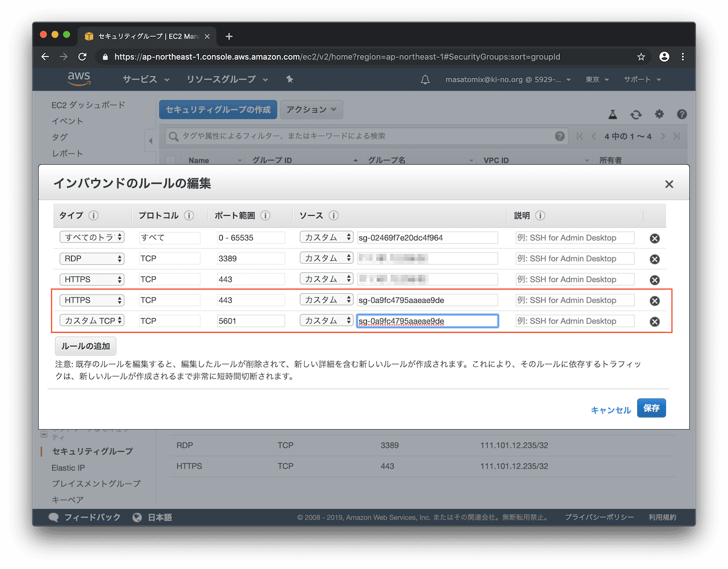Image resolution: width=728 pixels, height=569 pixels.
Task: Refresh the security groups list
Action: click(636, 114)
